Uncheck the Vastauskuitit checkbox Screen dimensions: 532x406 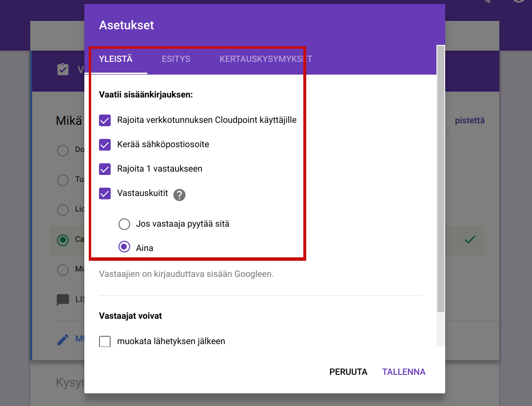105,193
